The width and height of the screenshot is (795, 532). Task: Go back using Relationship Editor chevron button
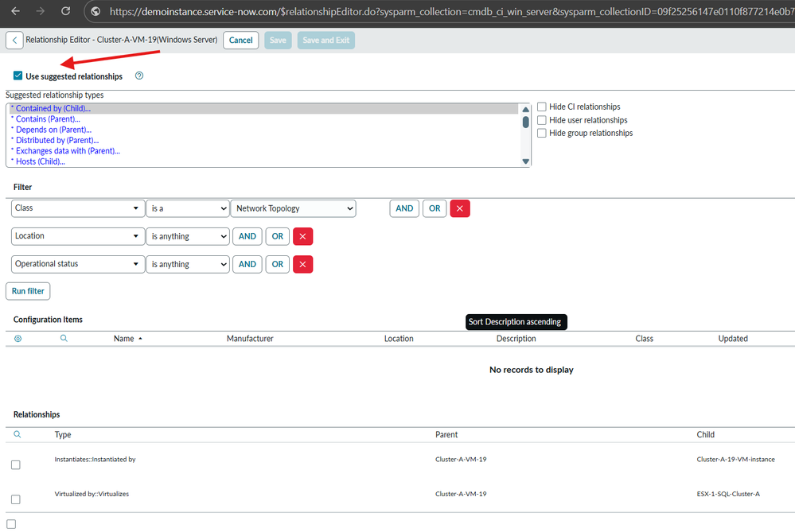tap(14, 40)
